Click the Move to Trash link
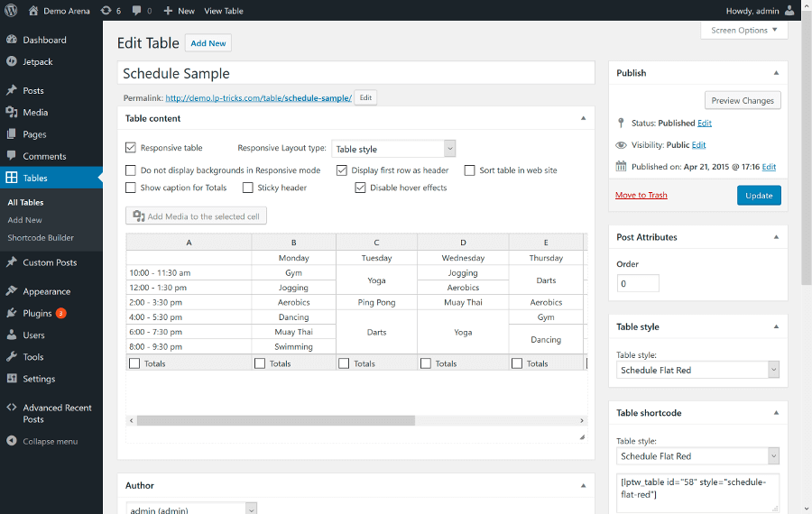812x514 pixels. [641, 196]
